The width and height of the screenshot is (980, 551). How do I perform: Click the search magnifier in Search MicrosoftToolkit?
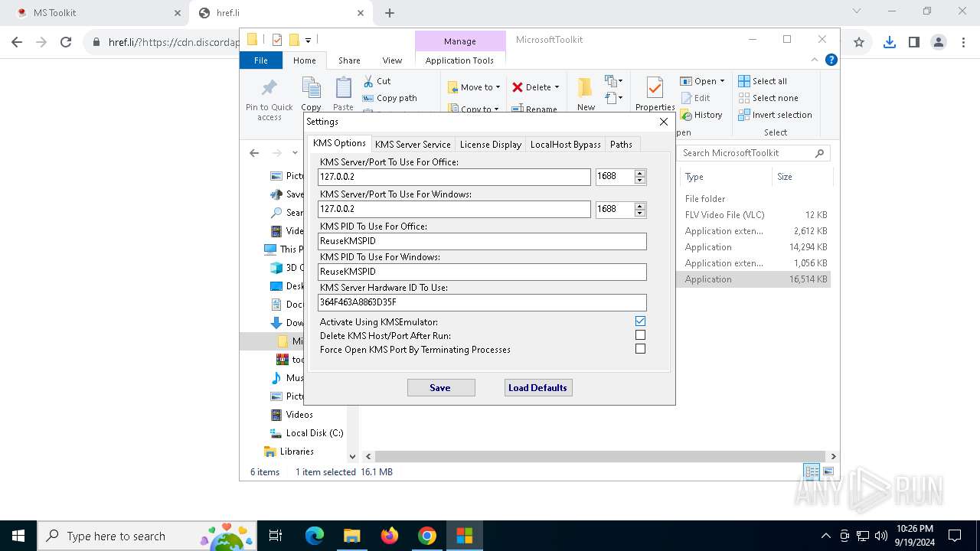[x=819, y=153]
